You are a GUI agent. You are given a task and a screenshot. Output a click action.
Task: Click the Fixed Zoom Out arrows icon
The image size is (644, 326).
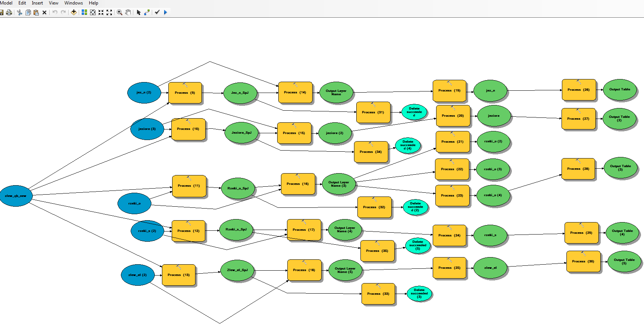pyautogui.click(x=109, y=12)
